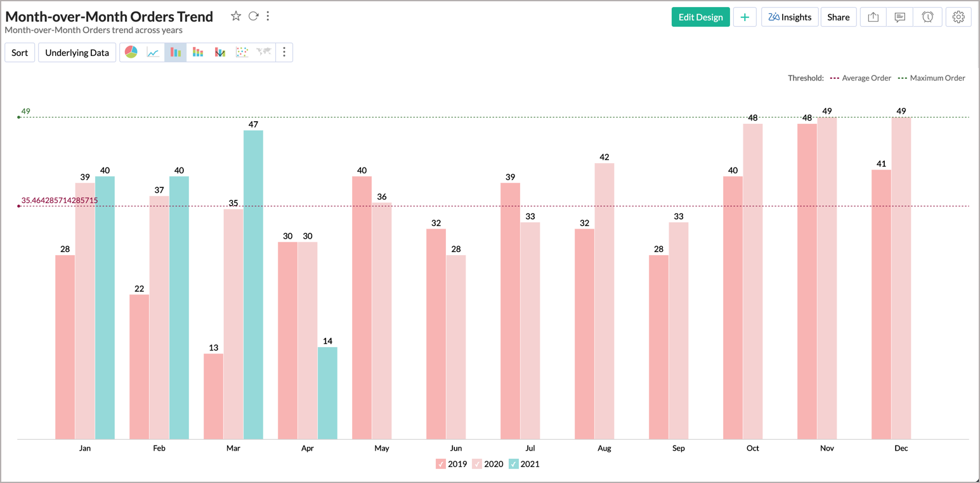
Task: View Insights for this chart
Action: point(789,17)
